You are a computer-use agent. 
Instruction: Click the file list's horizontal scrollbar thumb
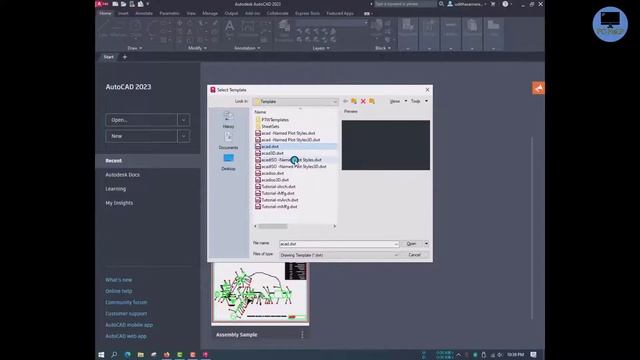tap(273, 226)
